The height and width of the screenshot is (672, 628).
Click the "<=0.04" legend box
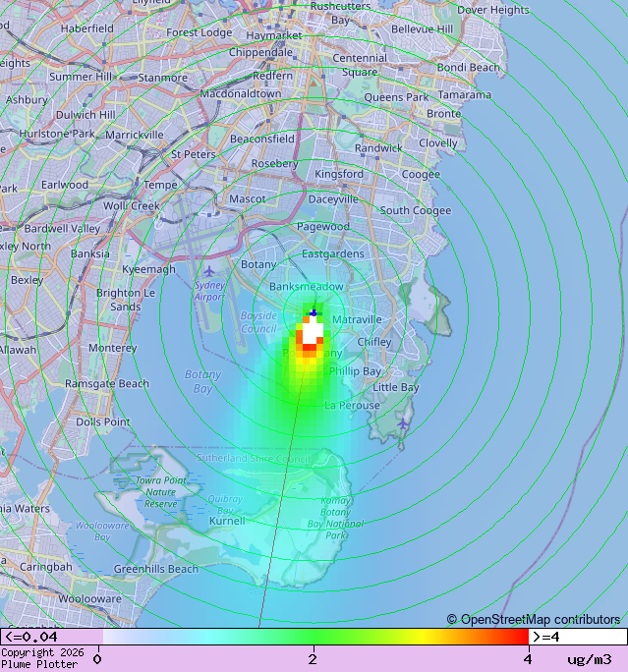[51, 637]
